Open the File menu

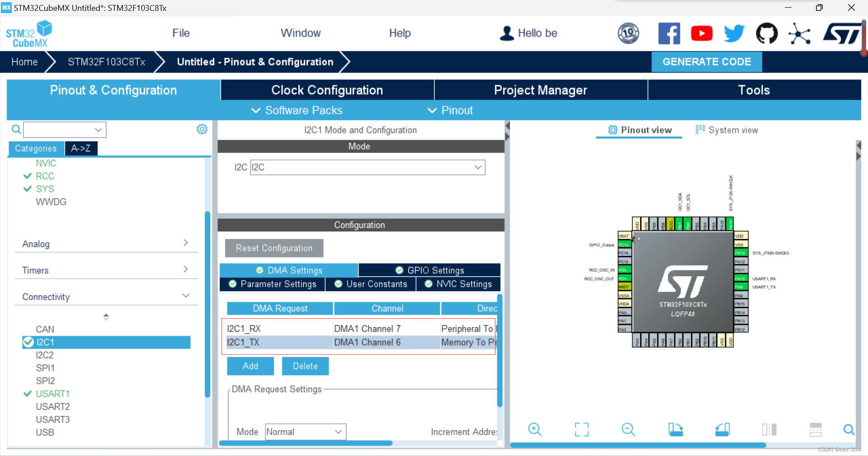181,33
